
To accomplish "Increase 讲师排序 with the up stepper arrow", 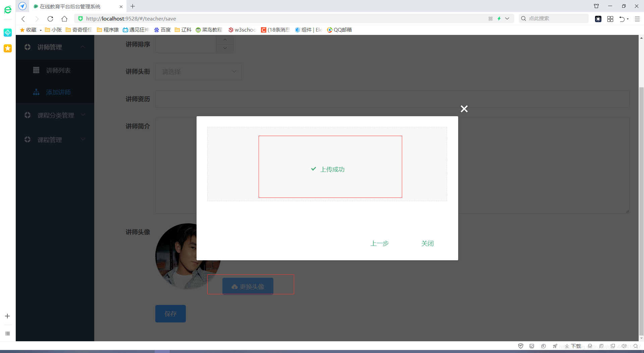I will [225, 40].
